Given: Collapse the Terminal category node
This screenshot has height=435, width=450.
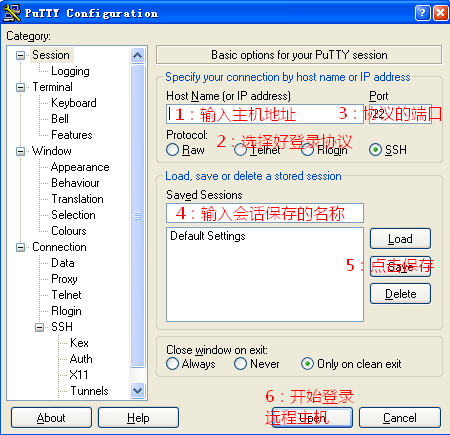Looking at the screenshot, I should point(20,87).
